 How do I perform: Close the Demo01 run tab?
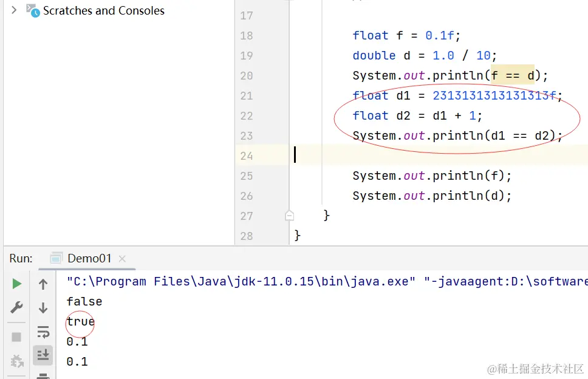tap(122, 258)
